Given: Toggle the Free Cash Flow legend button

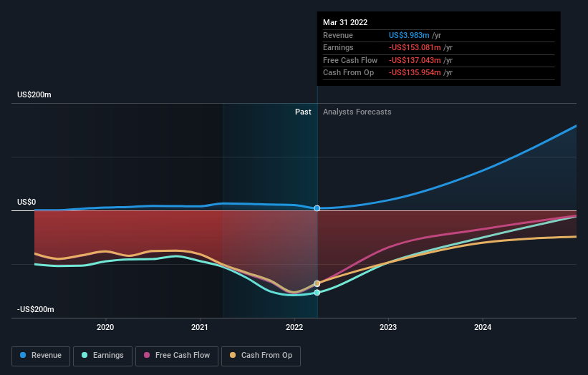Looking at the screenshot, I should coord(177,356).
